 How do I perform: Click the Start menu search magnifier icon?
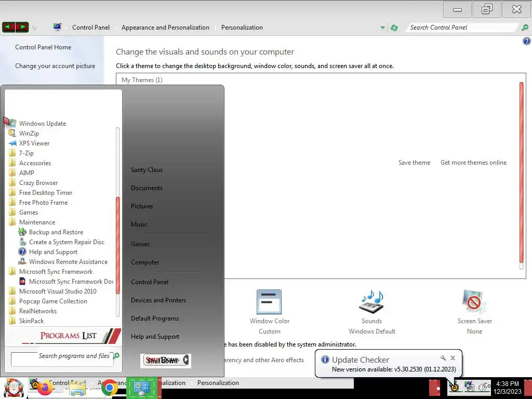click(116, 355)
